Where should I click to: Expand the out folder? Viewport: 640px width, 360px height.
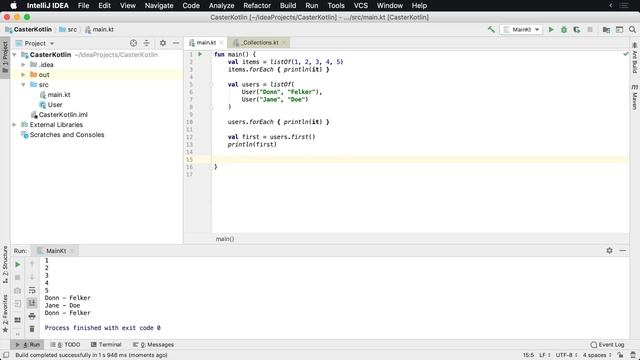click(23, 75)
